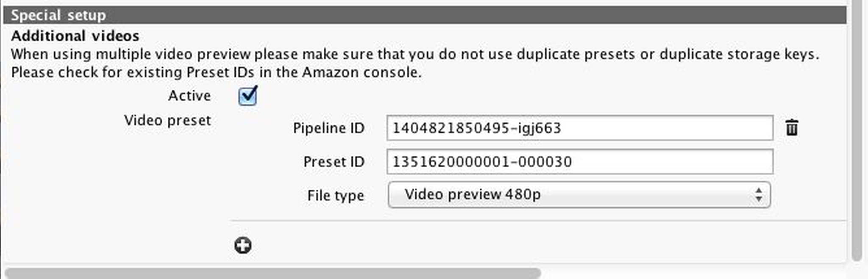Click the Active label text
This screenshot has width=868, height=279.
[189, 96]
